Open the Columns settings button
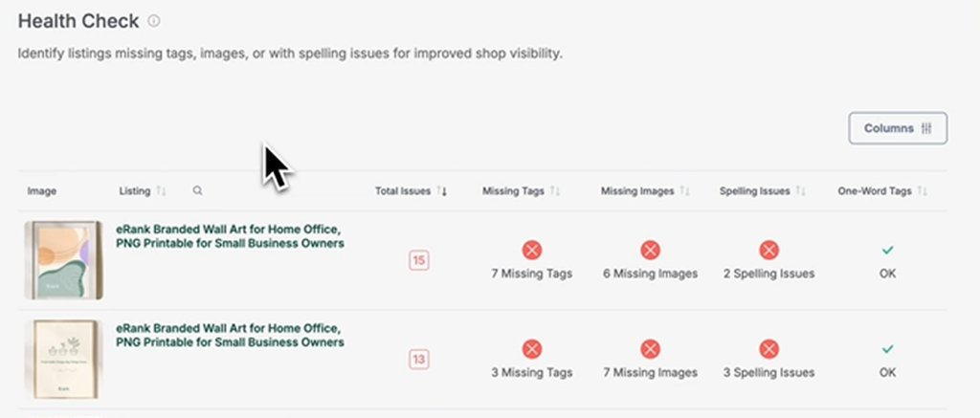 point(897,128)
